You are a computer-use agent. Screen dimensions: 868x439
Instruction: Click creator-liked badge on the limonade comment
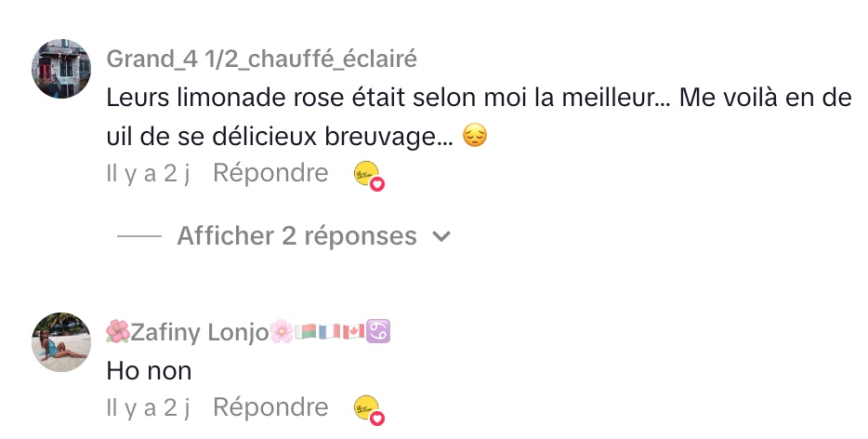click(369, 175)
